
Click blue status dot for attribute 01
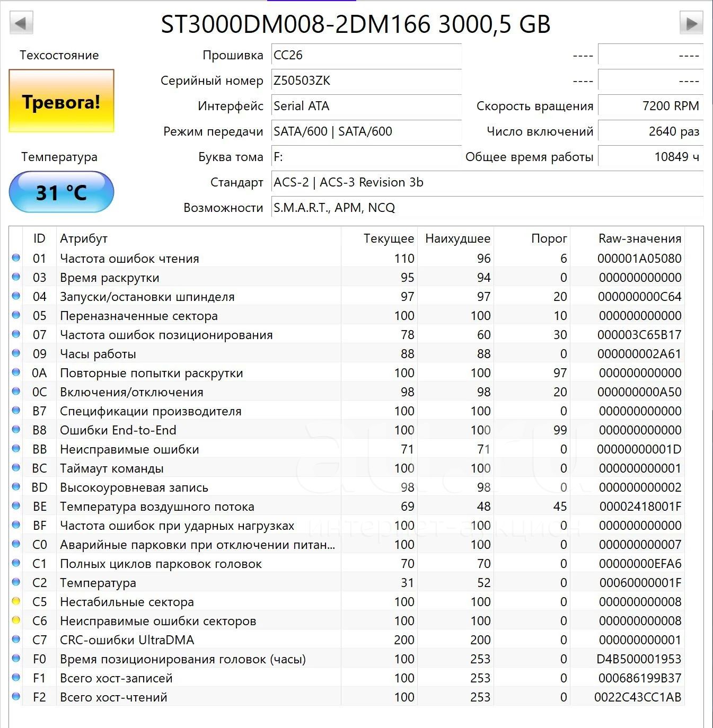pyautogui.click(x=16, y=258)
